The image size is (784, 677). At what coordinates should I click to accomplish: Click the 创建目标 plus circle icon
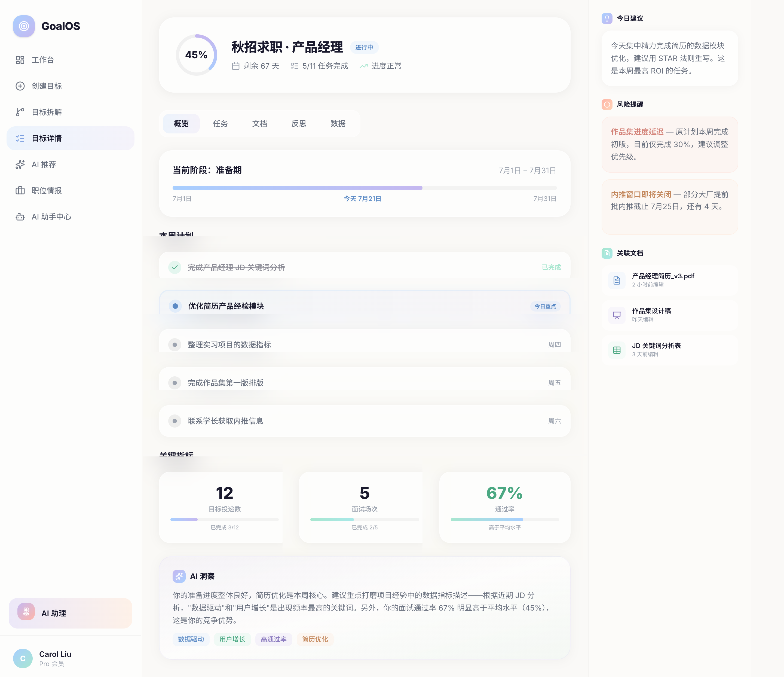[x=20, y=86]
